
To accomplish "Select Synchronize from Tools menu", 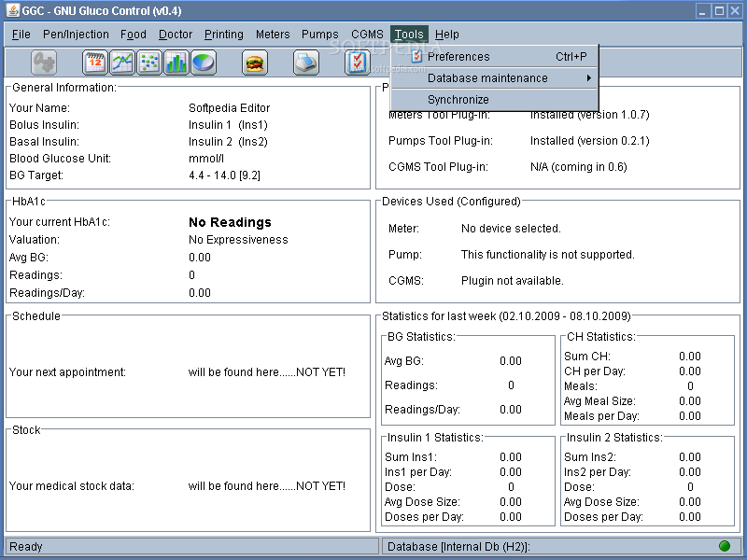I will [x=495, y=99].
